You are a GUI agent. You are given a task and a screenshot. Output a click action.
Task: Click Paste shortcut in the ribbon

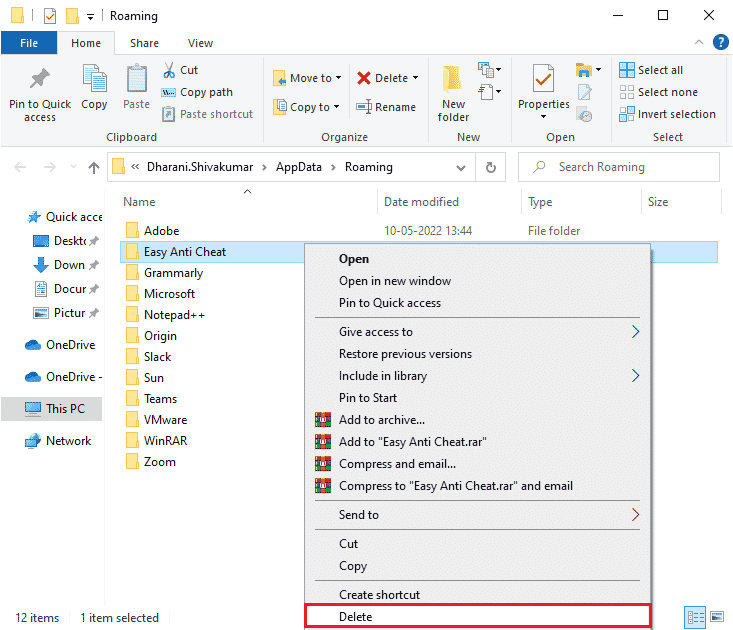[208, 114]
